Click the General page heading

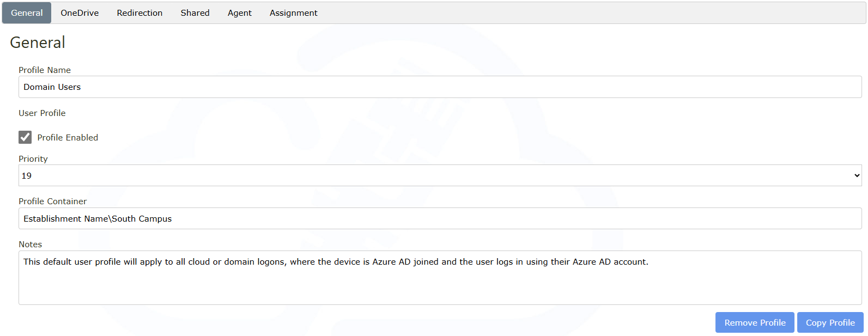[x=38, y=42]
